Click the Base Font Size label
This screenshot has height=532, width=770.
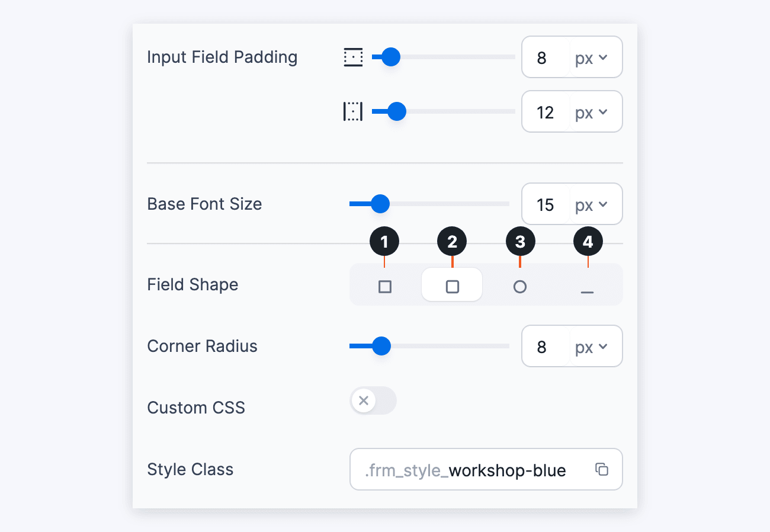tap(204, 204)
